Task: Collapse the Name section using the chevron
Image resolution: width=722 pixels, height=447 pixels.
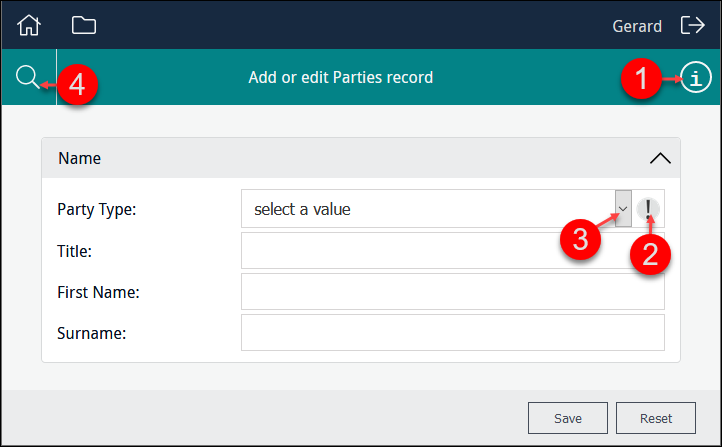Action: [x=659, y=158]
